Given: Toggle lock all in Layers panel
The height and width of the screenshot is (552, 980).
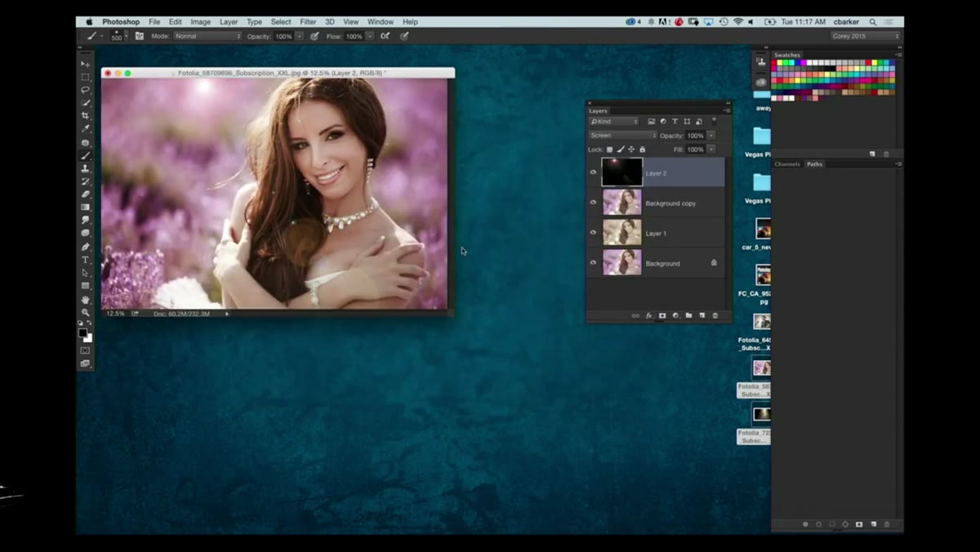Looking at the screenshot, I should (642, 149).
